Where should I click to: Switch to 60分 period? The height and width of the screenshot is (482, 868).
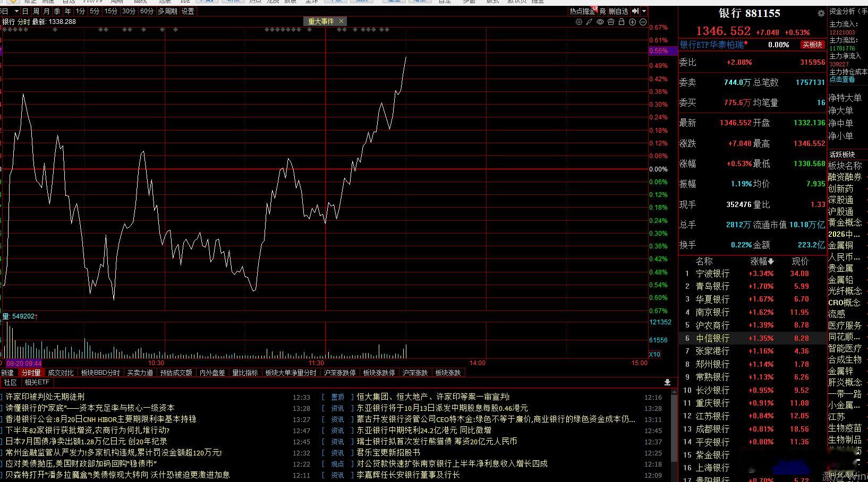click(x=147, y=11)
